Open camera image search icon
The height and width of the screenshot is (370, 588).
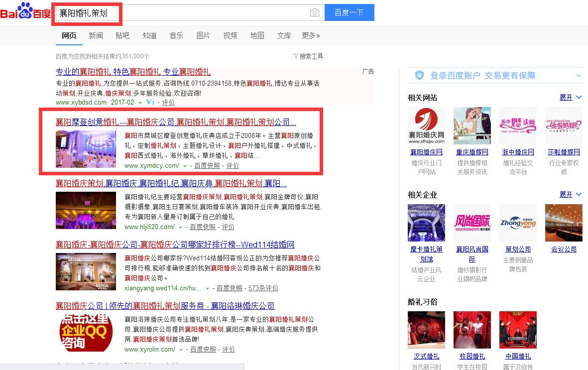pyautogui.click(x=315, y=13)
